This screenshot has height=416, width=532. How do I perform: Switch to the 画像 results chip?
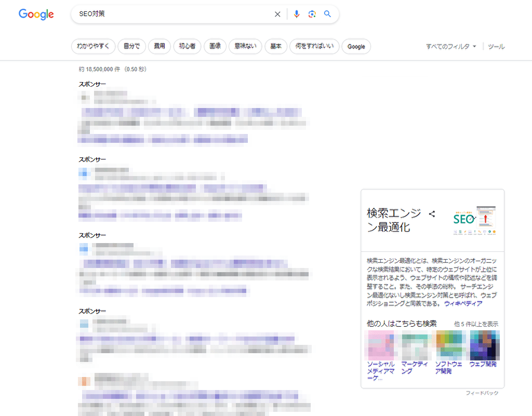(x=215, y=47)
